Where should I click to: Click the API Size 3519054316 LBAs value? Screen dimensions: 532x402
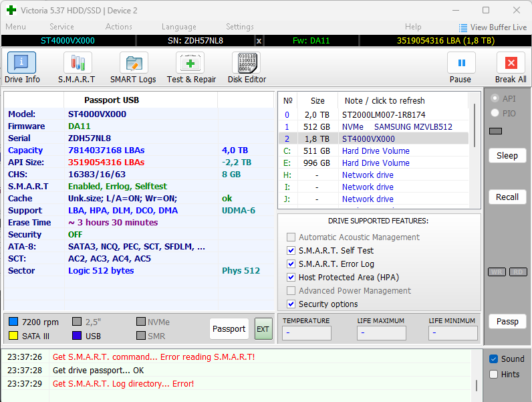tap(106, 163)
